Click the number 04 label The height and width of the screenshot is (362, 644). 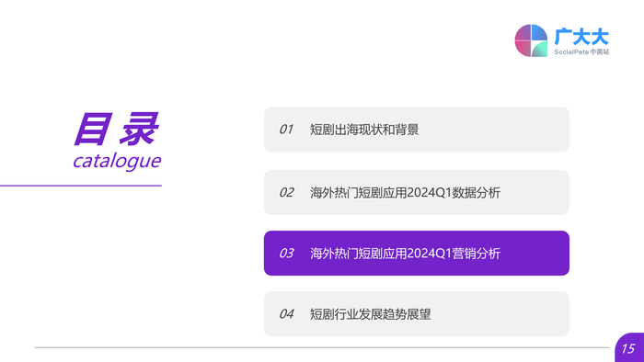pos(286,314)
